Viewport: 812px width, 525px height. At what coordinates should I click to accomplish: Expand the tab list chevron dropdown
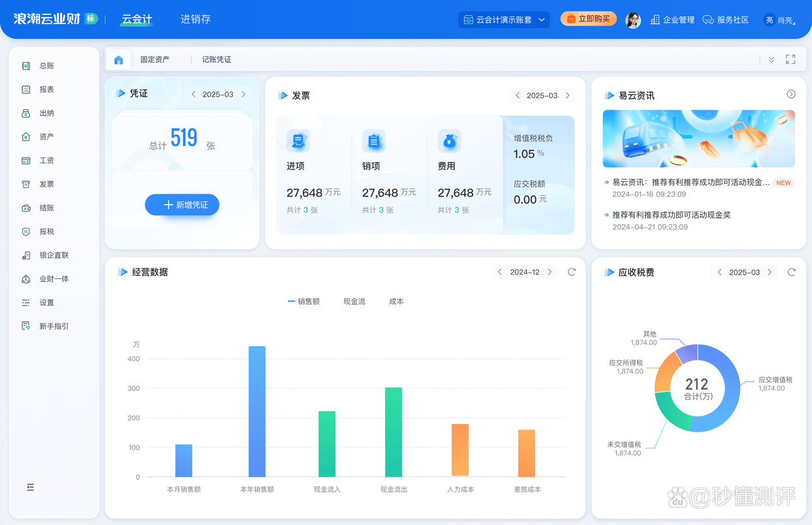click(771, 59)
